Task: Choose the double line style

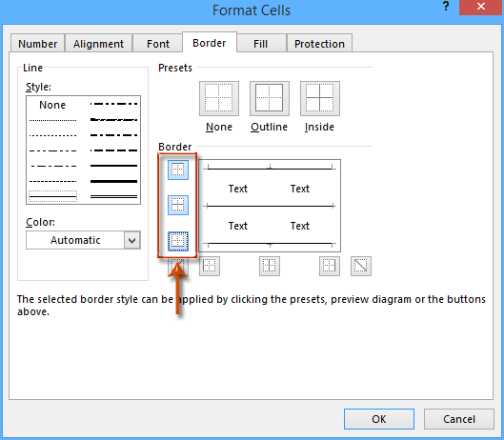Action: [x=113, y=196]
